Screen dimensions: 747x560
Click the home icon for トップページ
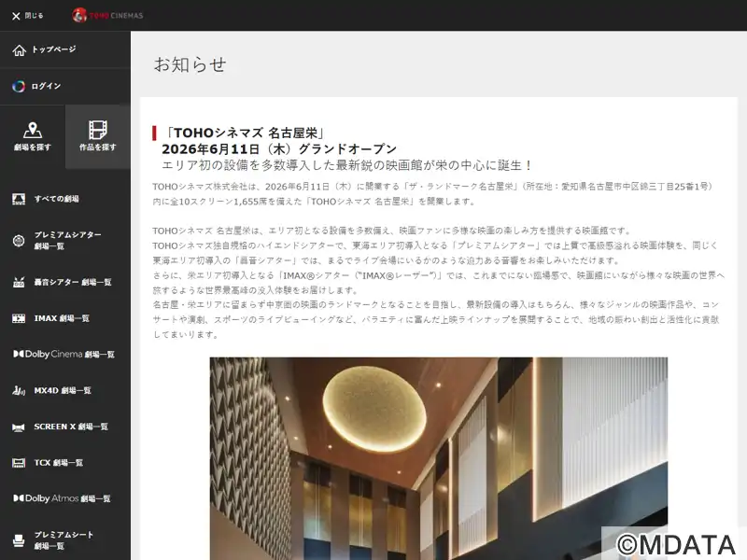coord(19,49)
